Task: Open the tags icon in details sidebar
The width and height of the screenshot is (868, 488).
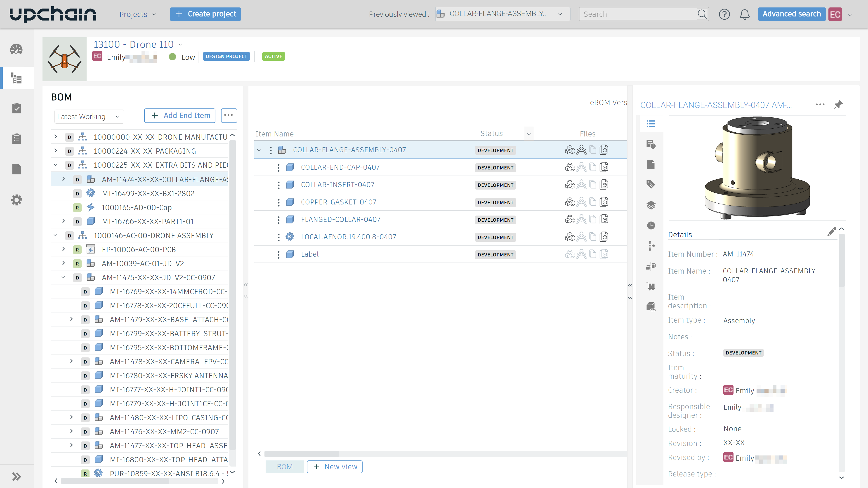Action: point(651,184)
